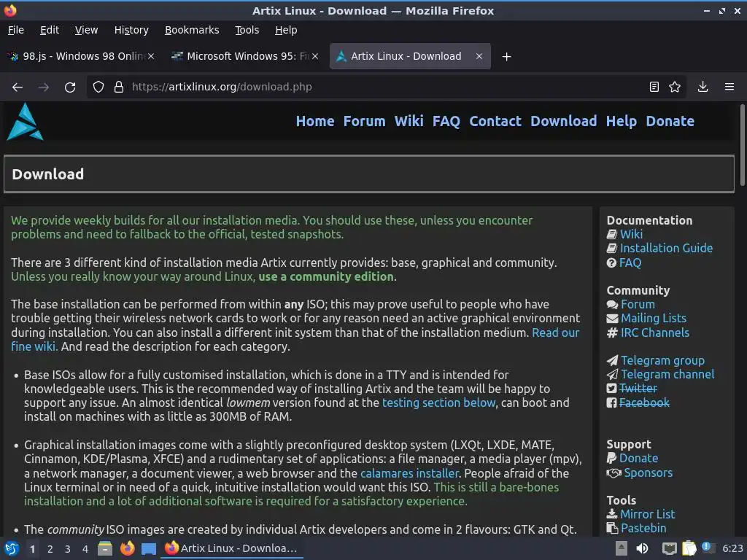Open the Telegram channel link
This screenshot has width=747, height=560.
coord(667,374)
